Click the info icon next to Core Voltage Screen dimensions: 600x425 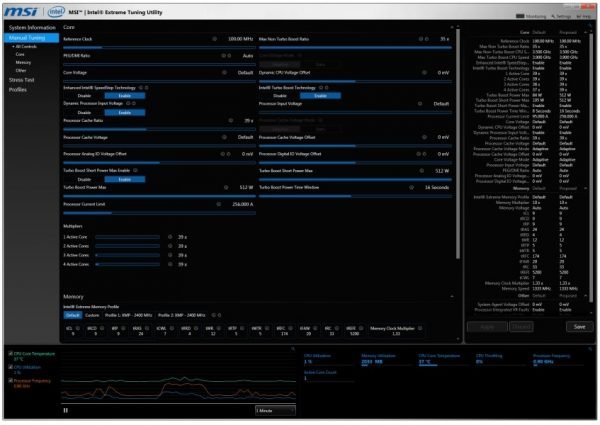(225, 72)
